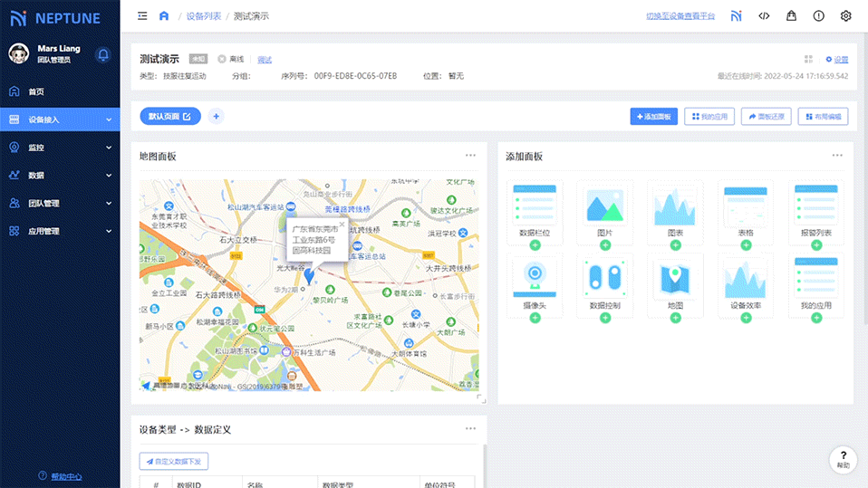Screen dimensions: 868x488
Task: Add the 摄像头 camera panel
Action: (535, 318)
